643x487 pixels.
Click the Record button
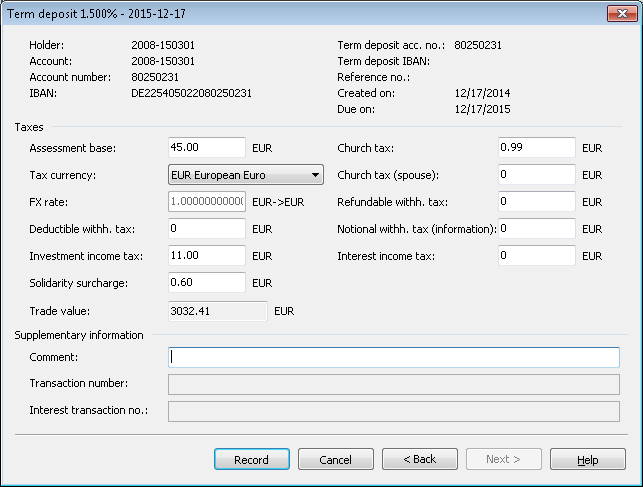tap(251, 459)
